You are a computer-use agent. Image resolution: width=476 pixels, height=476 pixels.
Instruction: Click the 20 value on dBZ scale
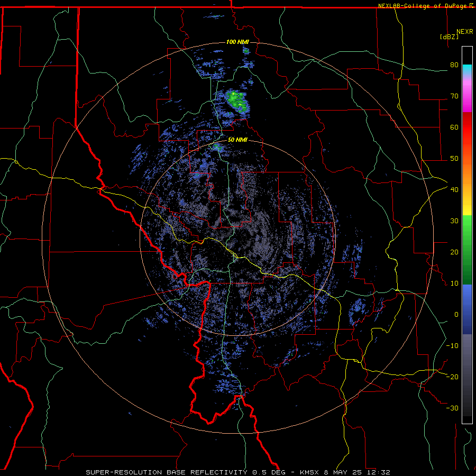click(x=454, y=252)
